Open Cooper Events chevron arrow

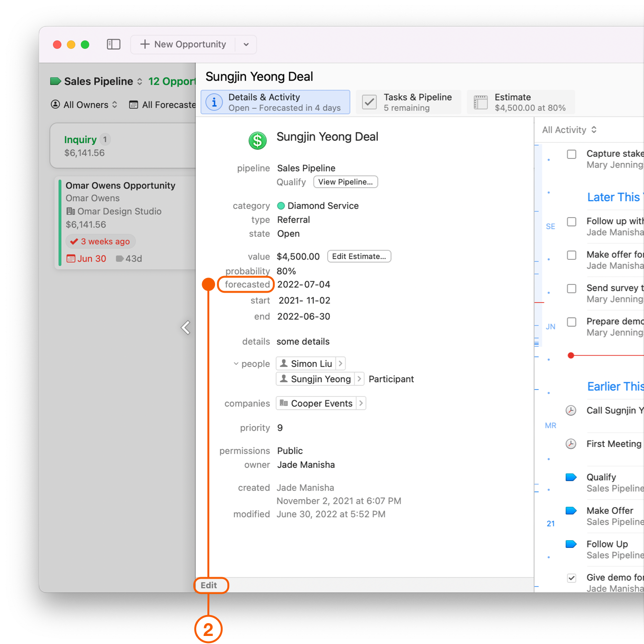361,403
